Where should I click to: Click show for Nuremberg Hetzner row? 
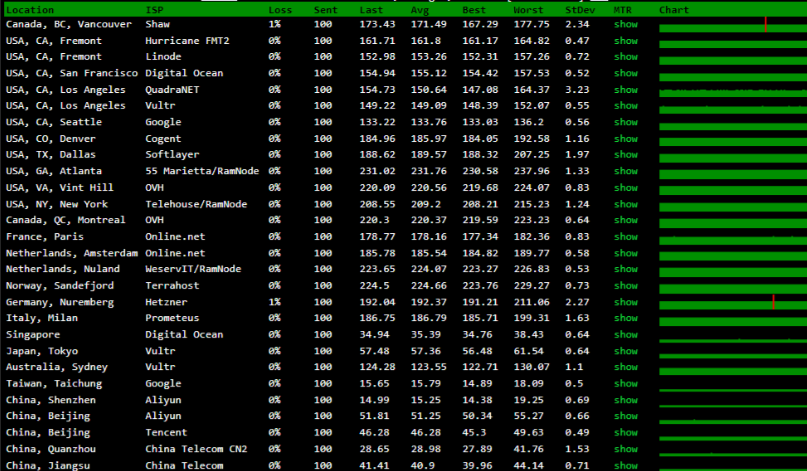click(x=625, y=302)
